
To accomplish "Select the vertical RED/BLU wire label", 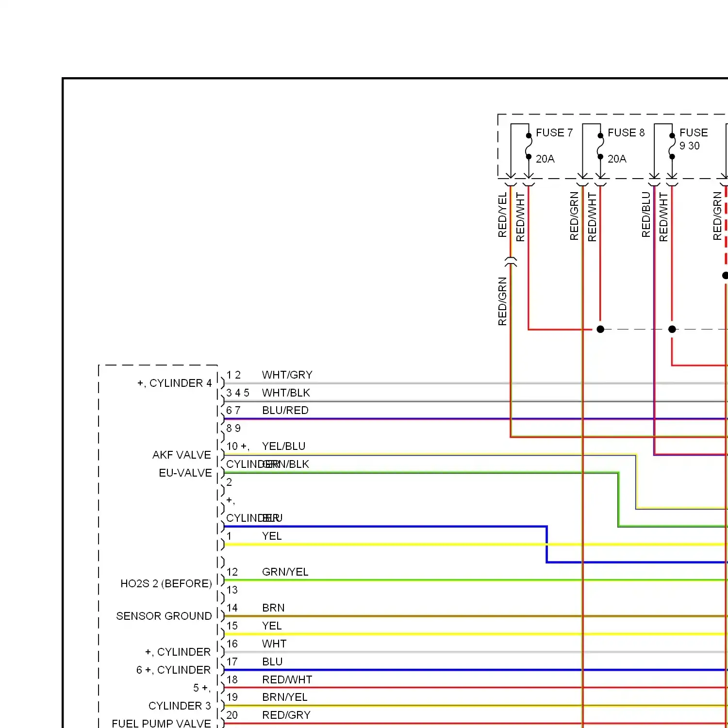I will pyautogui.click(x=646, y=215).
